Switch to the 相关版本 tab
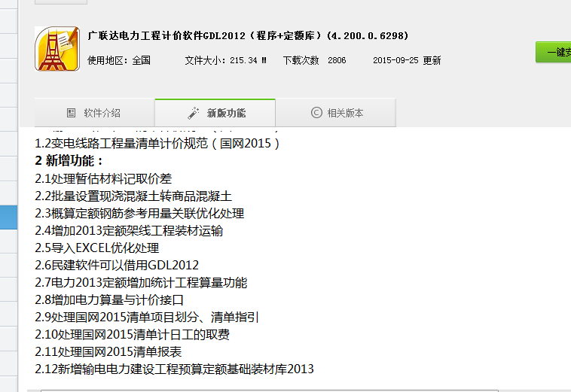This screenshot has height=392, width=571. point(336,113)
